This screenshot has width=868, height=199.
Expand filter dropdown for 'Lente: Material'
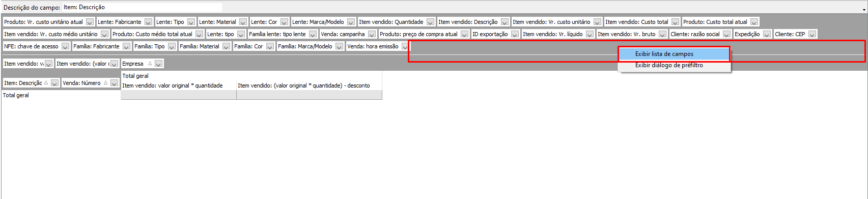point(243,22)
